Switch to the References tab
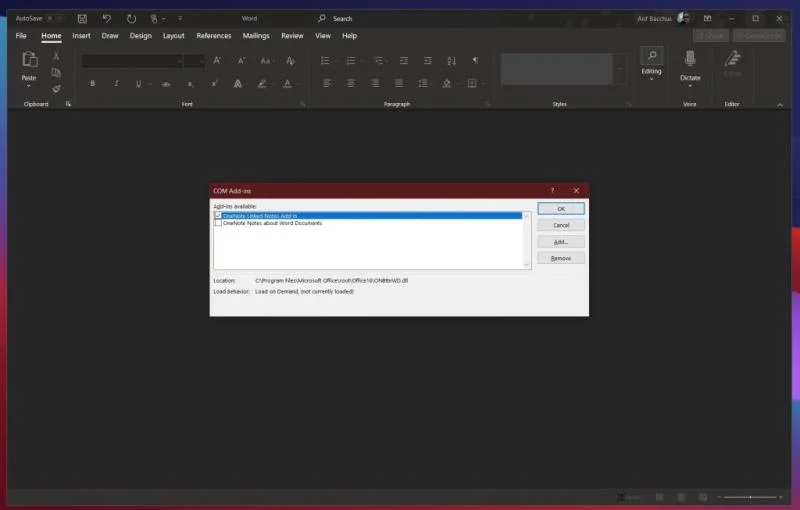This screenshot has width=800, height=510. [214, 36]
